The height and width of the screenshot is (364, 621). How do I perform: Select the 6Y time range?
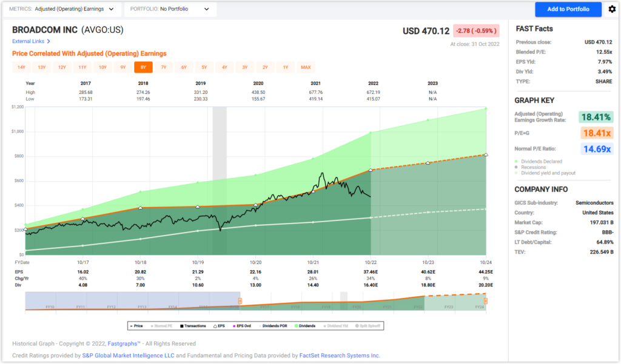184,67
